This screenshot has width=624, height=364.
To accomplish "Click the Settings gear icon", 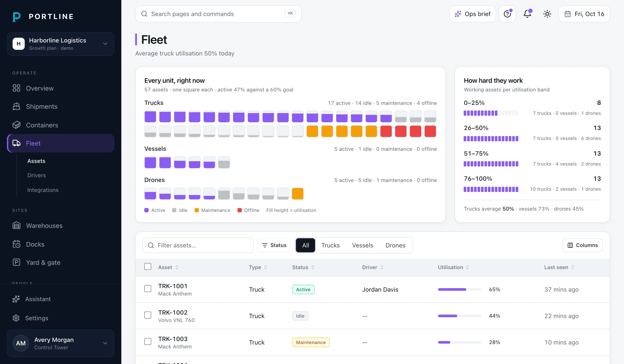I will tap(16, 318).
